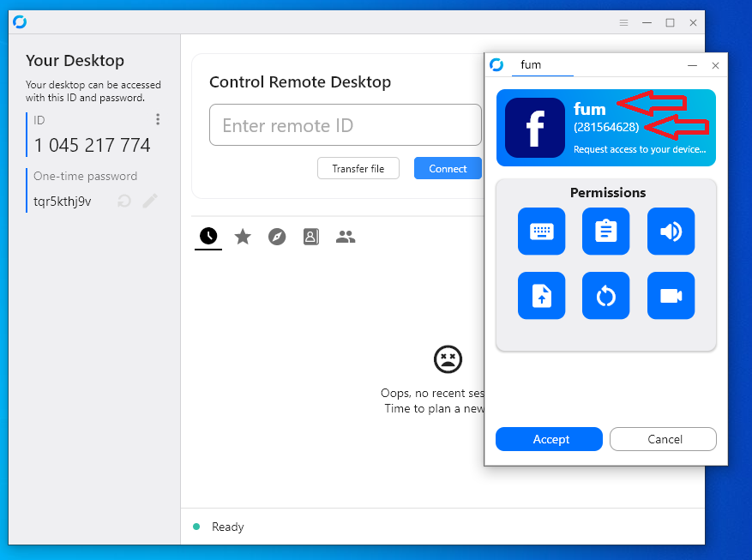Close the main RustDesk window

[x=693, y=22]
